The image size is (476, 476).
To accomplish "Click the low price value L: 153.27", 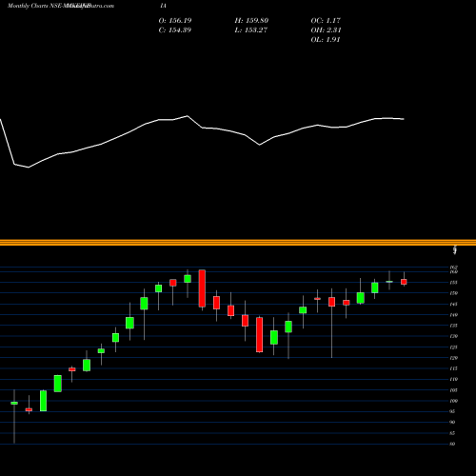I will (250, 30).
